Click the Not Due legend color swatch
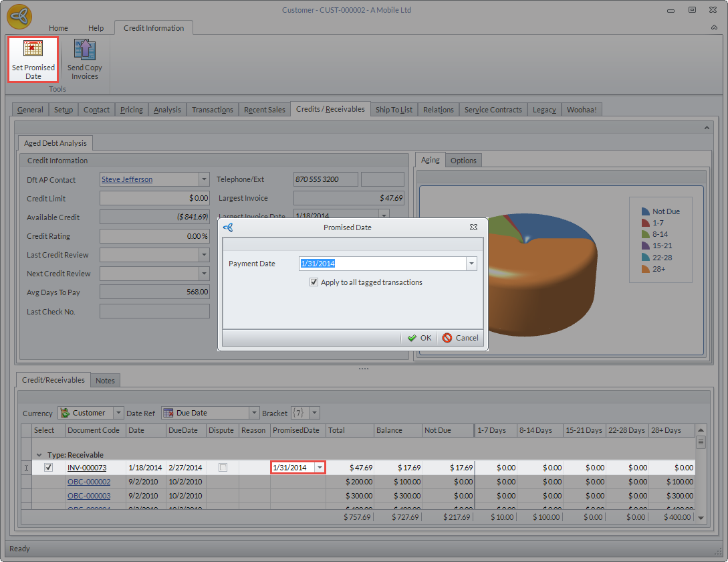 coord(646,211)
